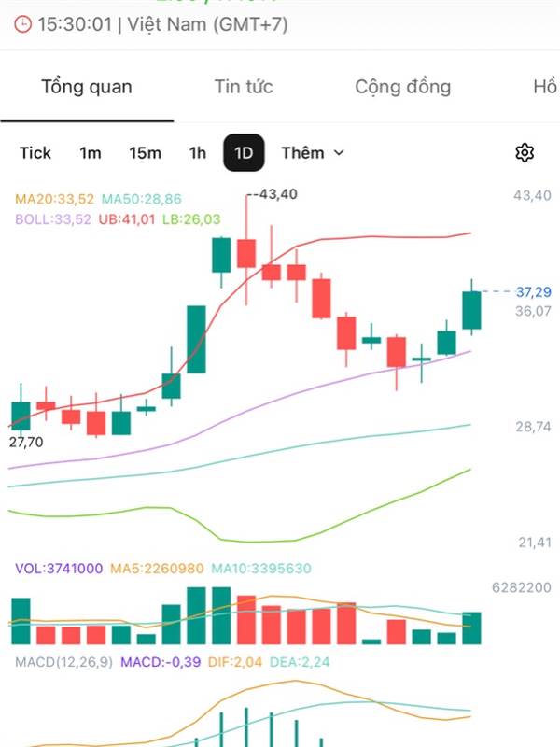
Task: Open the Tin tức tab
Action: tap(244, 87)
